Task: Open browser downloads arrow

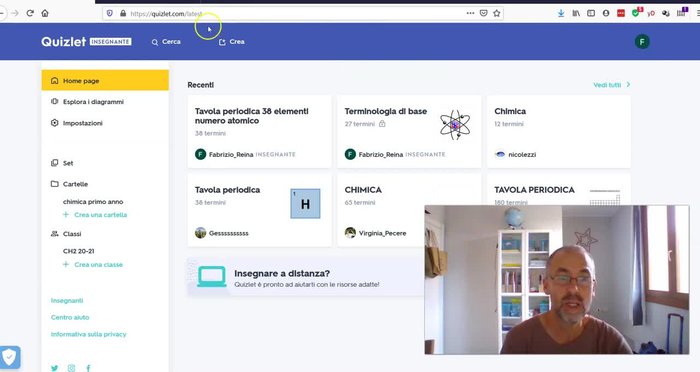Action: (x=561, y=13)
